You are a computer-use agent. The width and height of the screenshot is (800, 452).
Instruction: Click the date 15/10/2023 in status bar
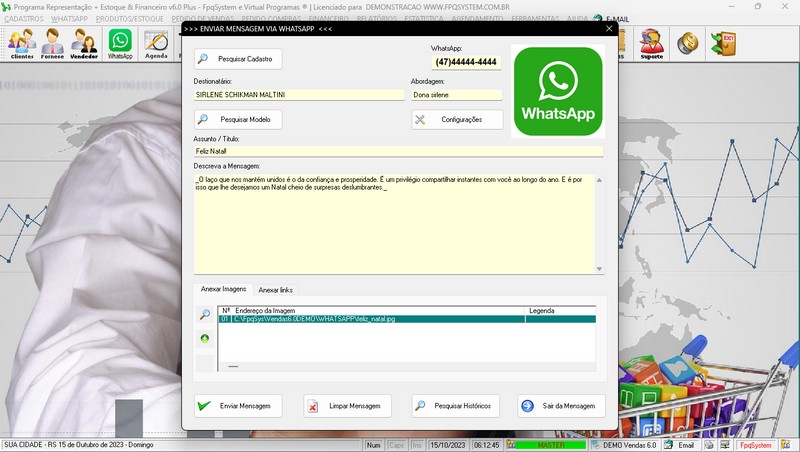[447, 445]
